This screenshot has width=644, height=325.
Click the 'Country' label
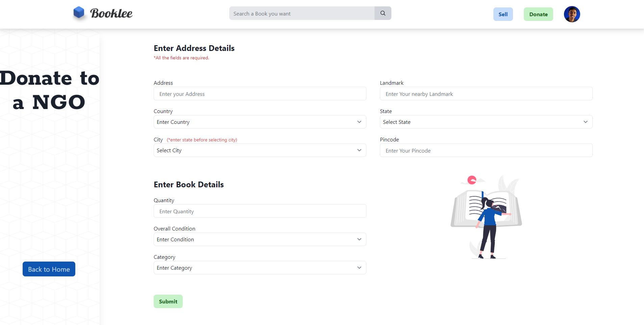click(x=163, y=111)
